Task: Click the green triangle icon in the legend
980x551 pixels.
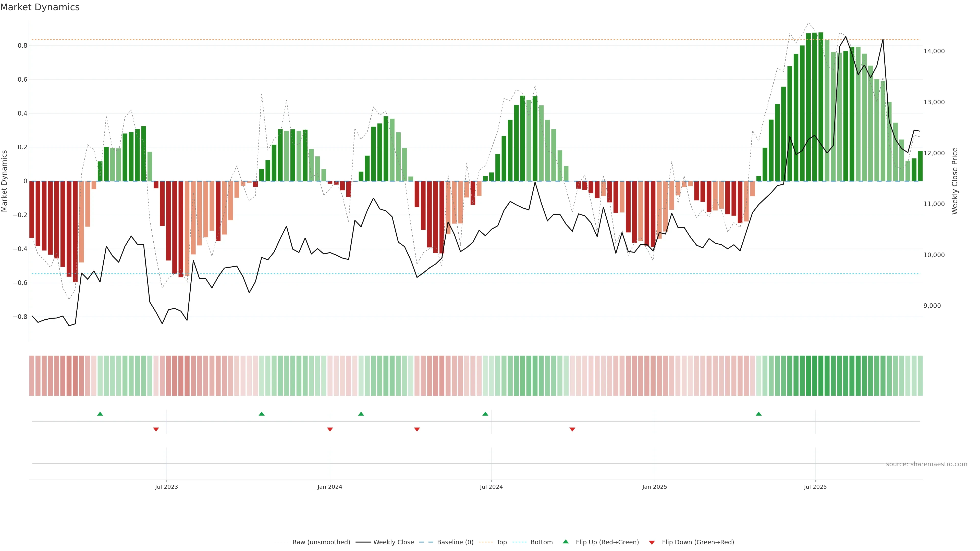Action: 566,542
